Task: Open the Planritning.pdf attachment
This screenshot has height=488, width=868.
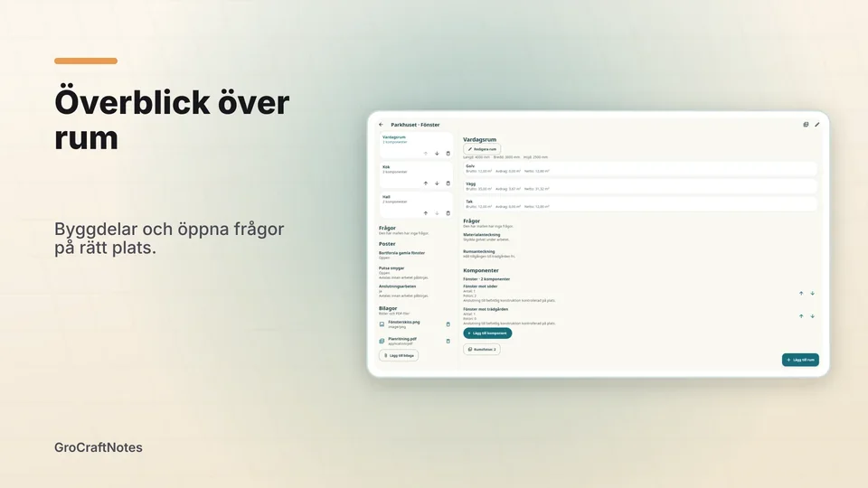Action: (402, 341)
